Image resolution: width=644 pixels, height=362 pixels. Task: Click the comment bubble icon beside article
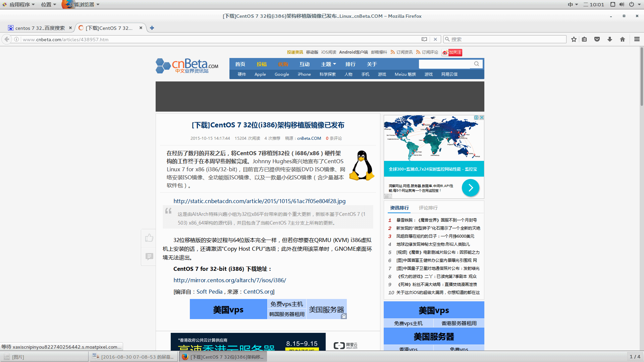(149, 256)
